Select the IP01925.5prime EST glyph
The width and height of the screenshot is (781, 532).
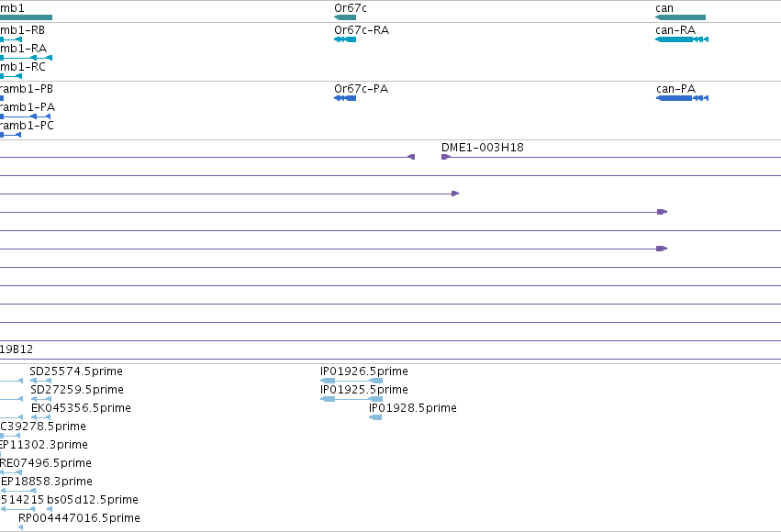coord(351,399)
